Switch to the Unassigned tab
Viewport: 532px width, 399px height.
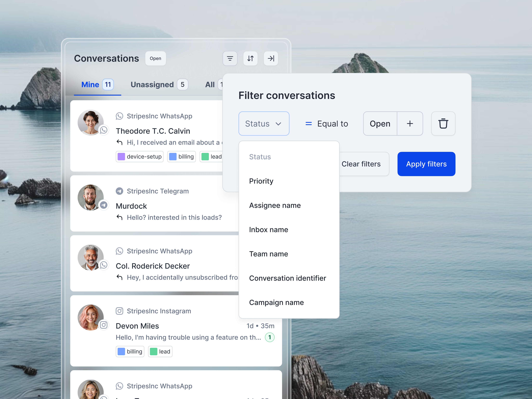[x=159, y=85]
